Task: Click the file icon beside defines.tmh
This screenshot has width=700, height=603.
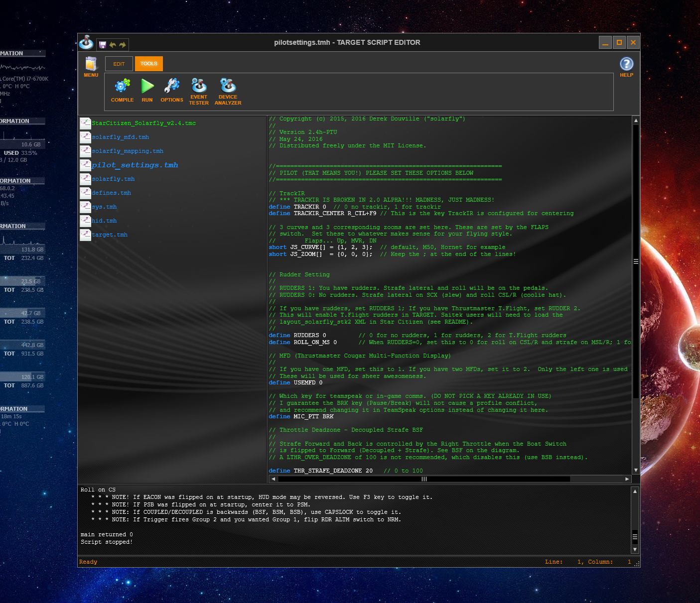Action: (x=86, y=193)
